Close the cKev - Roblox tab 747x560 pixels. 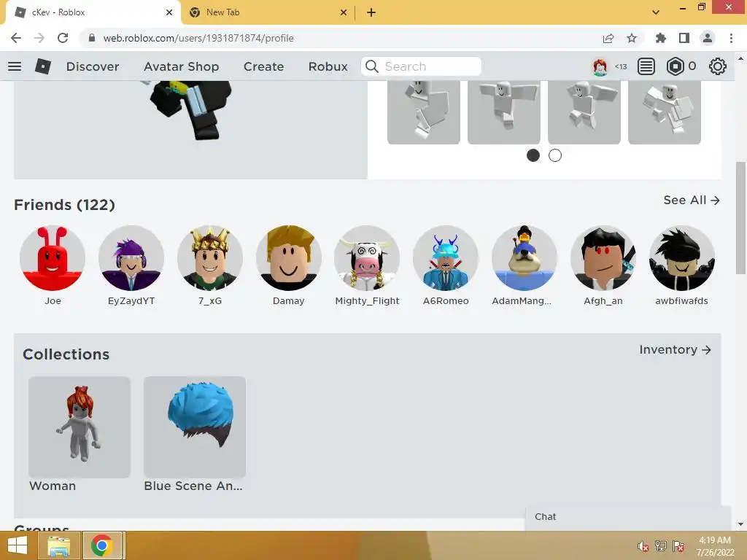click(x=169, y=12)
